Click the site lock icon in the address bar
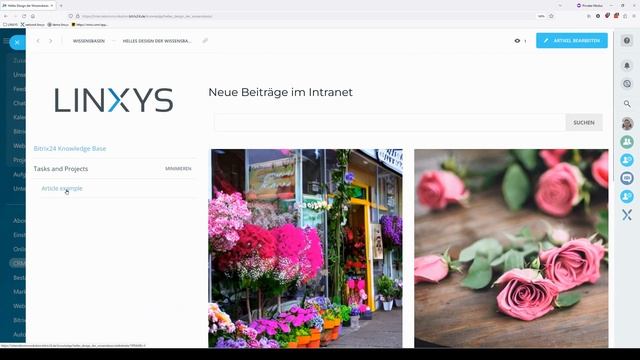 (78, 16)
